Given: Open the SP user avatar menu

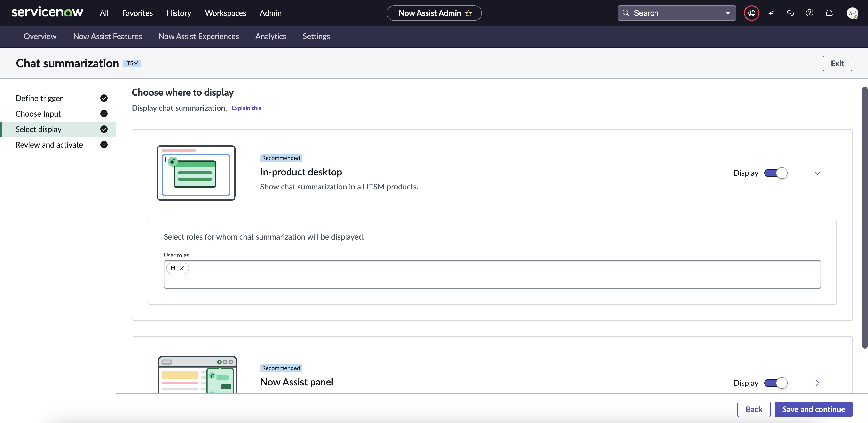Looking at the screenshot, I should coord(852,13).
